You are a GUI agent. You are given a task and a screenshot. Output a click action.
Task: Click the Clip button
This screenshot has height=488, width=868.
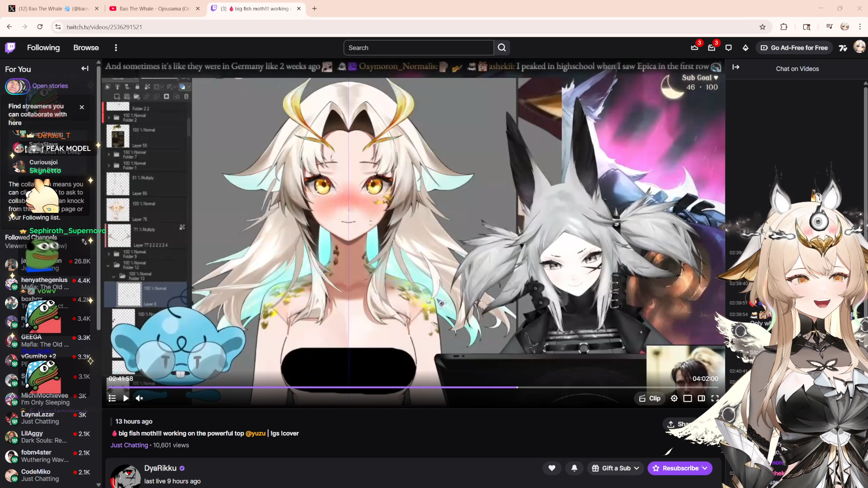650,398
